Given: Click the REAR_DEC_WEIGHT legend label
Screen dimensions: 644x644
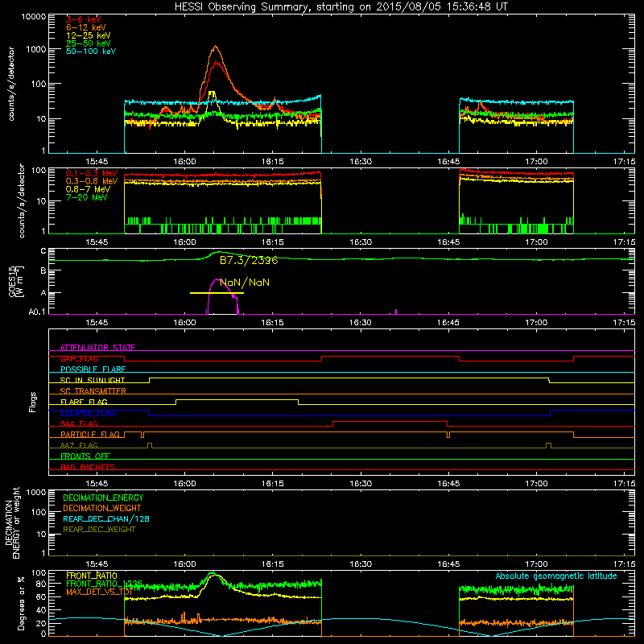Looking at the screenshot, I should 99,530.
